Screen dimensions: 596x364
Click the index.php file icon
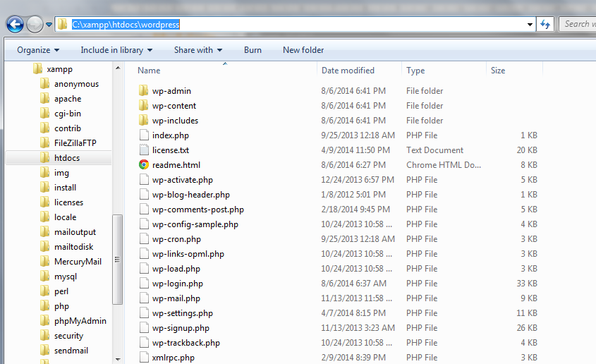point(144,135)
